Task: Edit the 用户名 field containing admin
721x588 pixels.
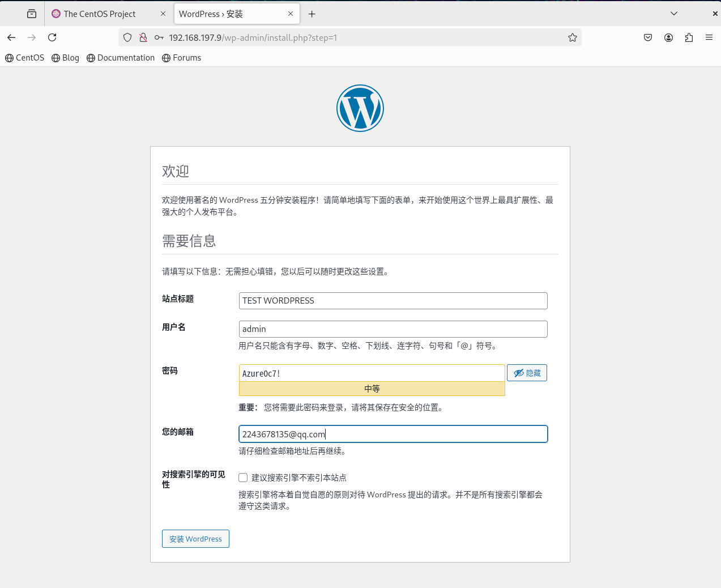Action: click(x=393, y=329)
